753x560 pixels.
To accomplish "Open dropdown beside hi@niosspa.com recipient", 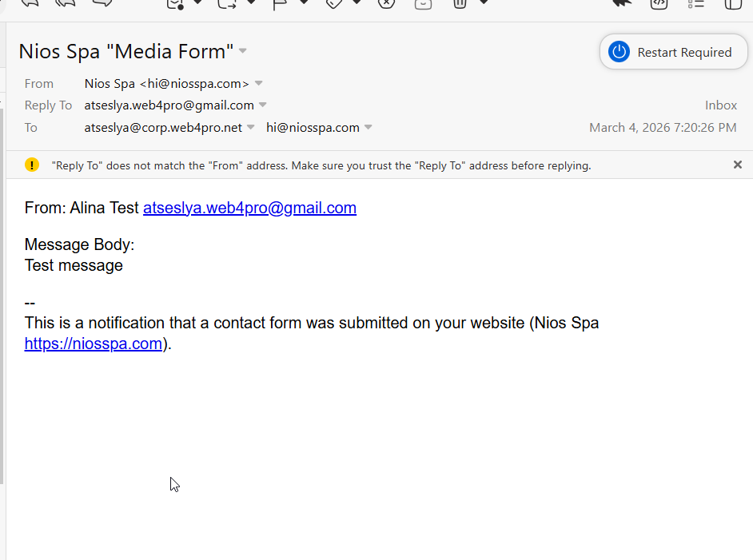I will (369, 127).
